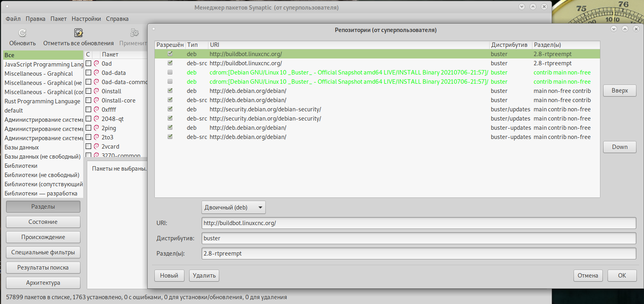
Task: Click the Отметить все обновления icon
Action: pyautogui.click(x=78, y=33)
